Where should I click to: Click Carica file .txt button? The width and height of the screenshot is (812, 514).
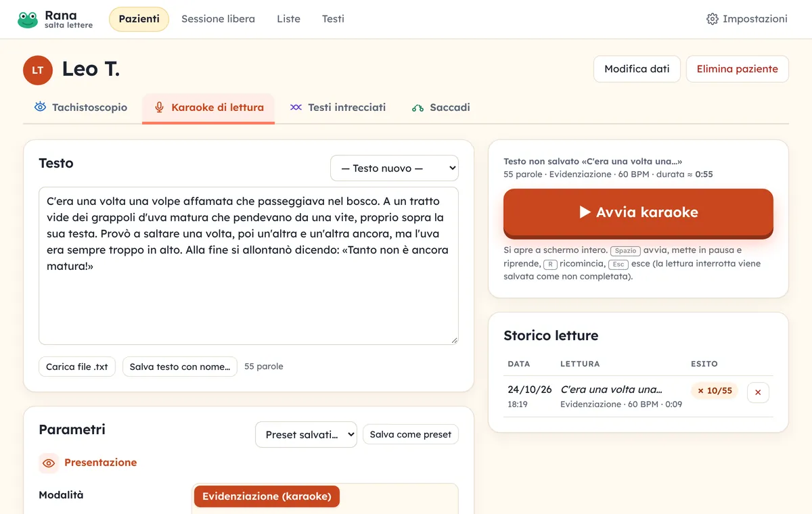77,367
